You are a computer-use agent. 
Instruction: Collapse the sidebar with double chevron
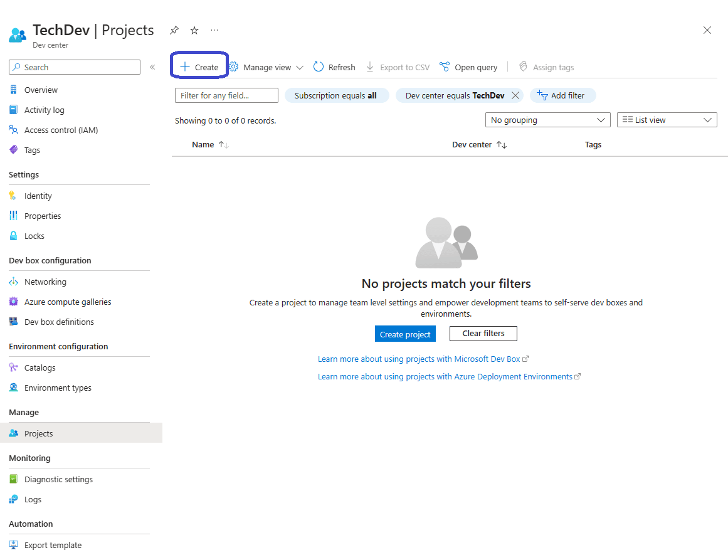coord(152,67)
